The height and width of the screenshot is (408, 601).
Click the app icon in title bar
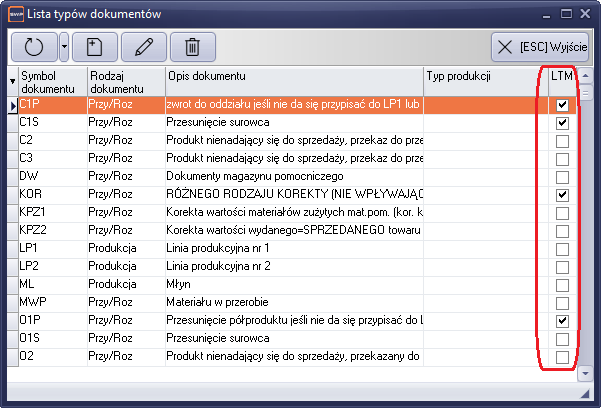[14, 13]
